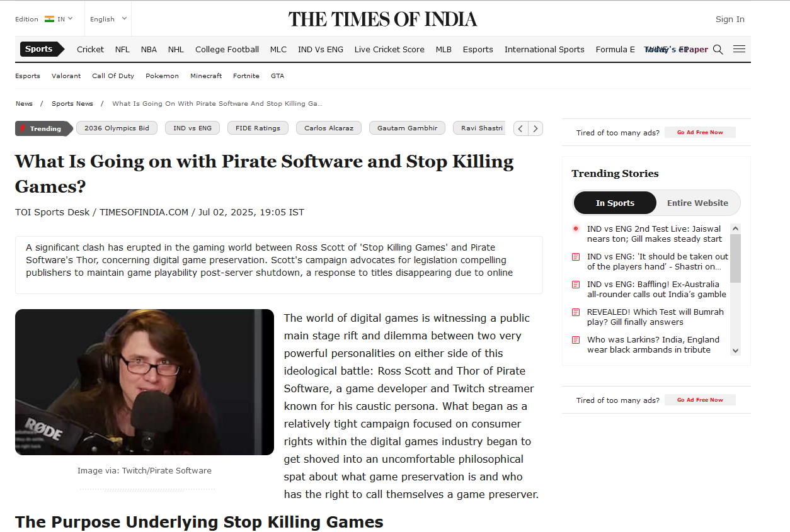
Task: Open 'It should be taken out' Shastri story
Action: click(x=657, y=261)
